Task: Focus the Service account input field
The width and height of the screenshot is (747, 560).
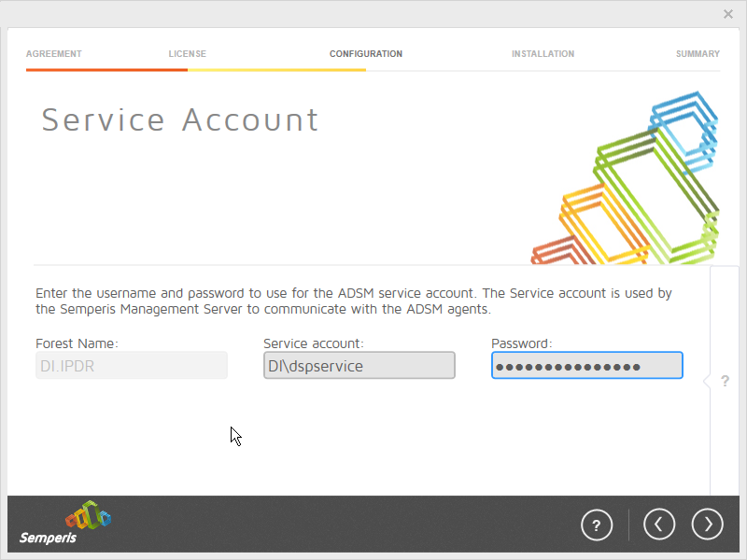Action: pyautogui.click(x=359, y=366)
